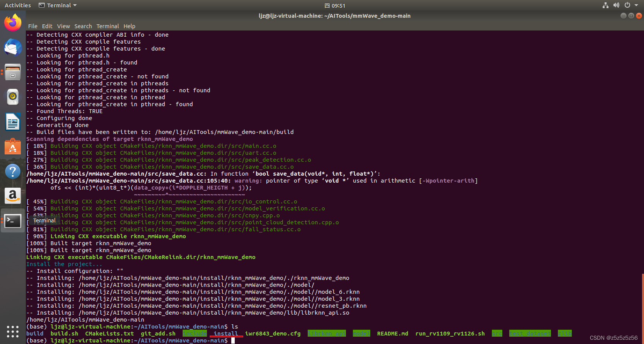Click the 'Install the project...' line
The image size is (644, 344).
[x=64, y=264]
